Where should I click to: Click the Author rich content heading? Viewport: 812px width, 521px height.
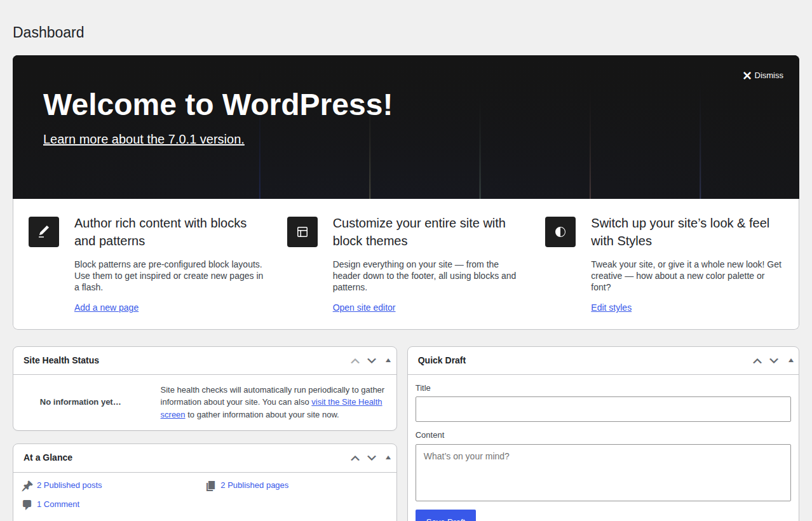coord(161,232)
